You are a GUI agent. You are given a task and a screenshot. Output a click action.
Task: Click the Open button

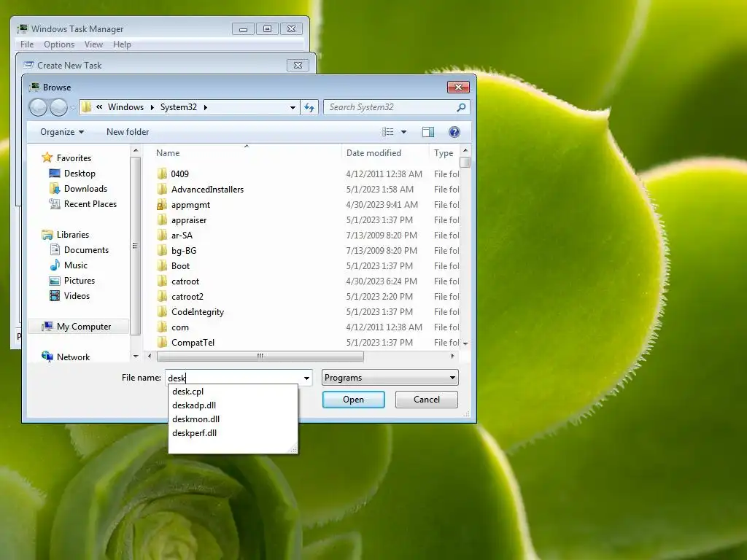pos(354,400)
